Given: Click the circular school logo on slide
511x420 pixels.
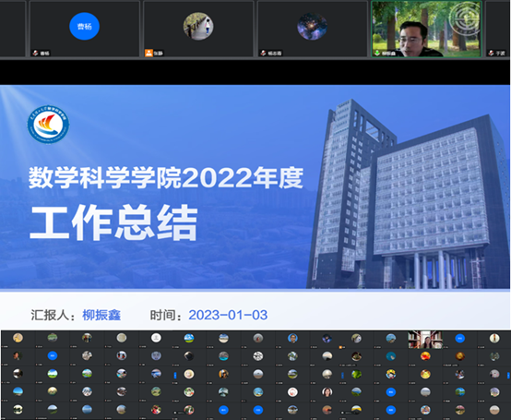Looking at the screenshot, I should click(x=48, y=125).
